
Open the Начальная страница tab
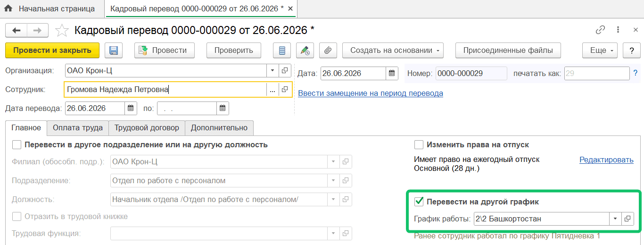click(57, 8)
